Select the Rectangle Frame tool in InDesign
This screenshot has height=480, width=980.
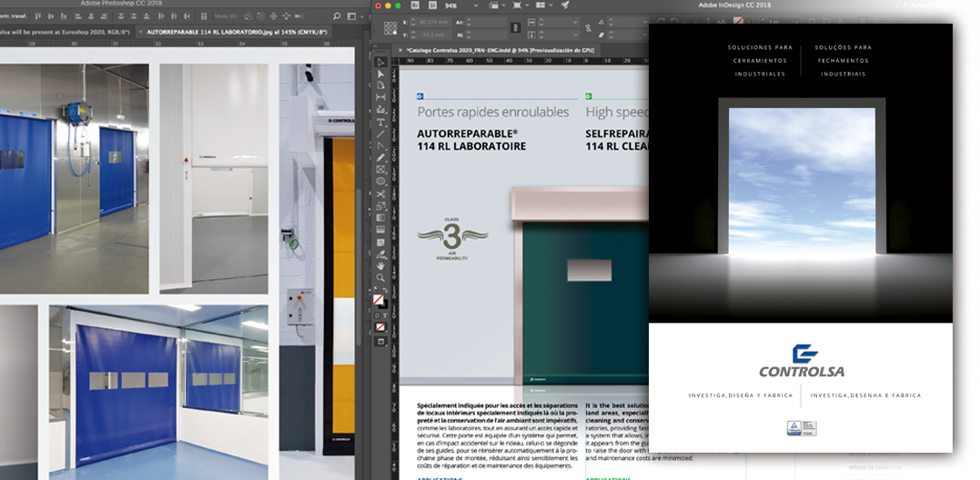click(380, 169)
